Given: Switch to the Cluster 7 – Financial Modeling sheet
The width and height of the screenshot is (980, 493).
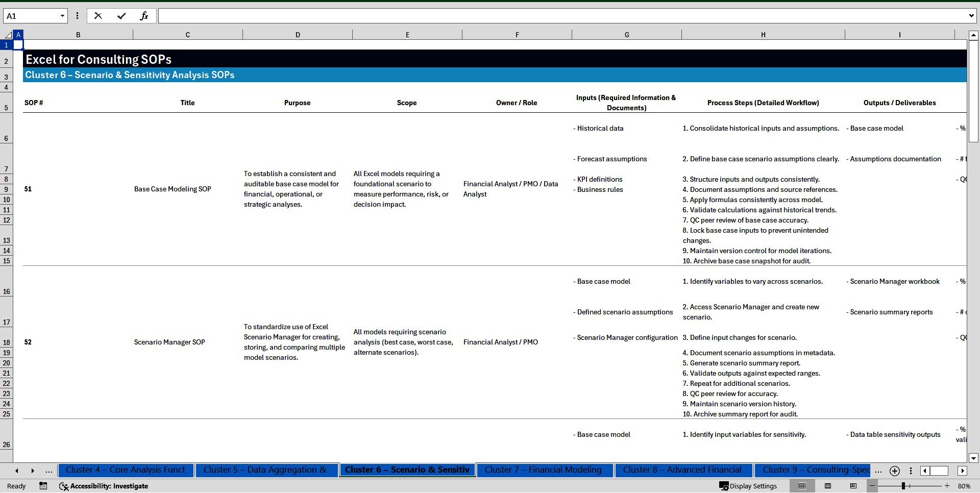Looking at the screenshot, I should 544,470.
